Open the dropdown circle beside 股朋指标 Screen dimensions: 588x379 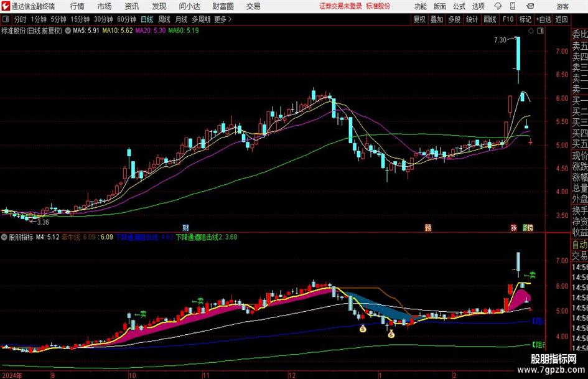(x=4, y=237)
